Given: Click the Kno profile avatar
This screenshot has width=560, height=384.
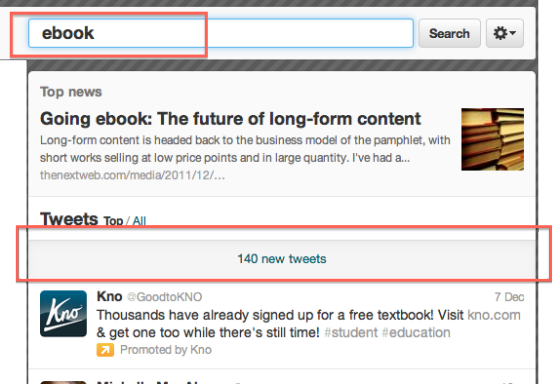Looking at the screenshot, I should coord(63,314).
